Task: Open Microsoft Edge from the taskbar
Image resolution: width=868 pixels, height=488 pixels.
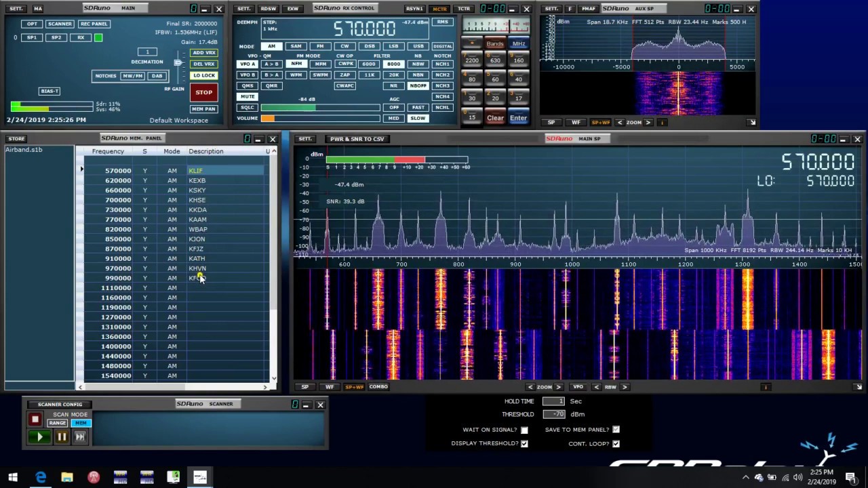Action: coord(41,477)
